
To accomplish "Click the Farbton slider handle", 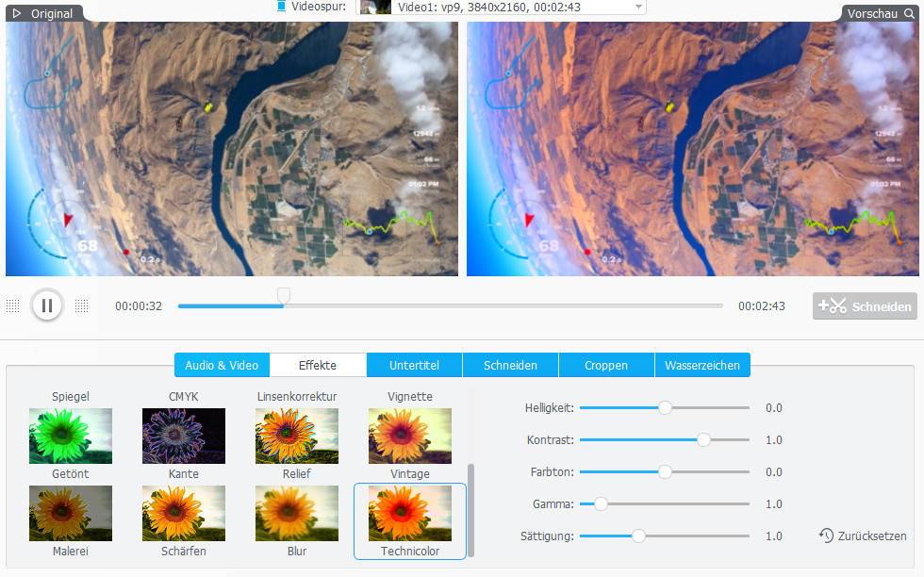I will (665, 472).
